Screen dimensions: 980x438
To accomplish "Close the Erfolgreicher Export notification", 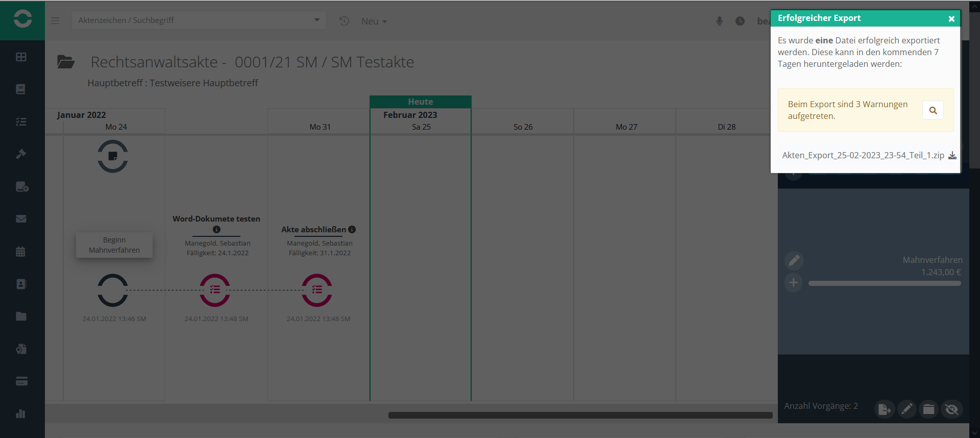I will pyautogui.click(x=951, y=19).
